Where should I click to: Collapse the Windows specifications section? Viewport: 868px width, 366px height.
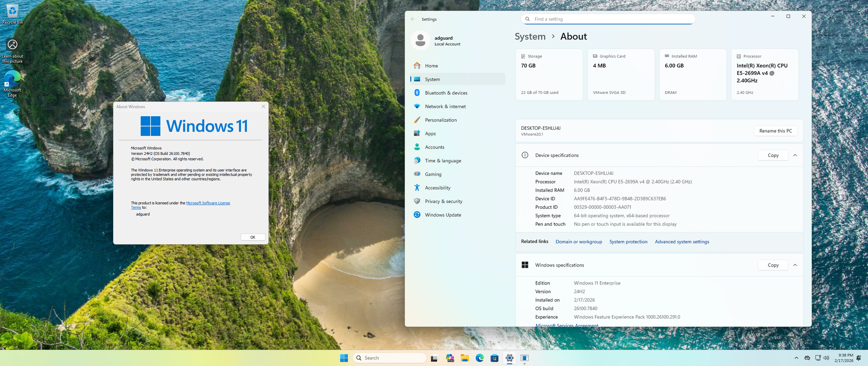pos(795,265)
